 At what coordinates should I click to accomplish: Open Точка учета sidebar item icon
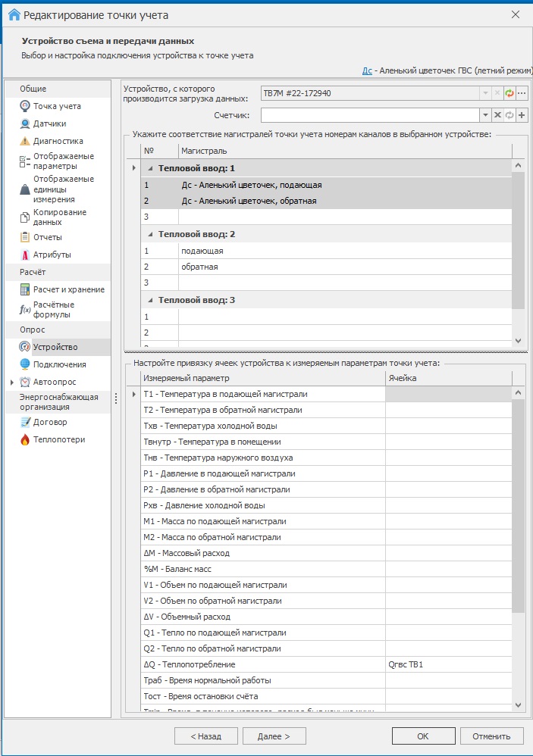pos(24,106)
